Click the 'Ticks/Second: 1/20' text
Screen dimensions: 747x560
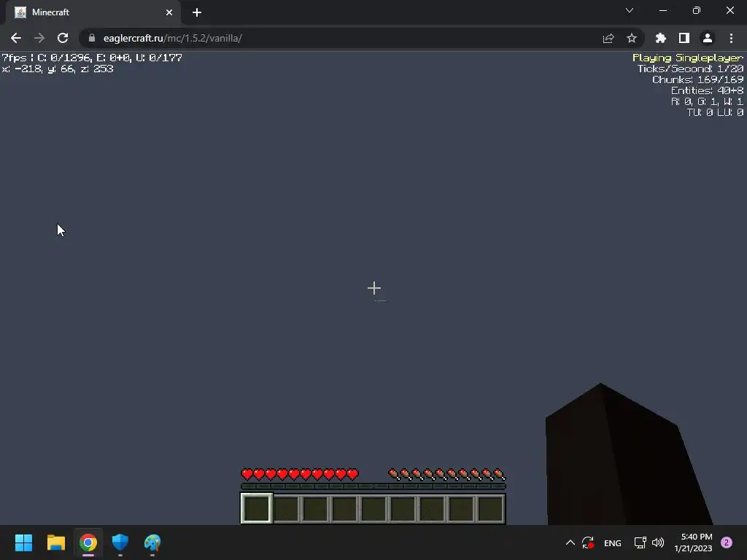(690, 69)
